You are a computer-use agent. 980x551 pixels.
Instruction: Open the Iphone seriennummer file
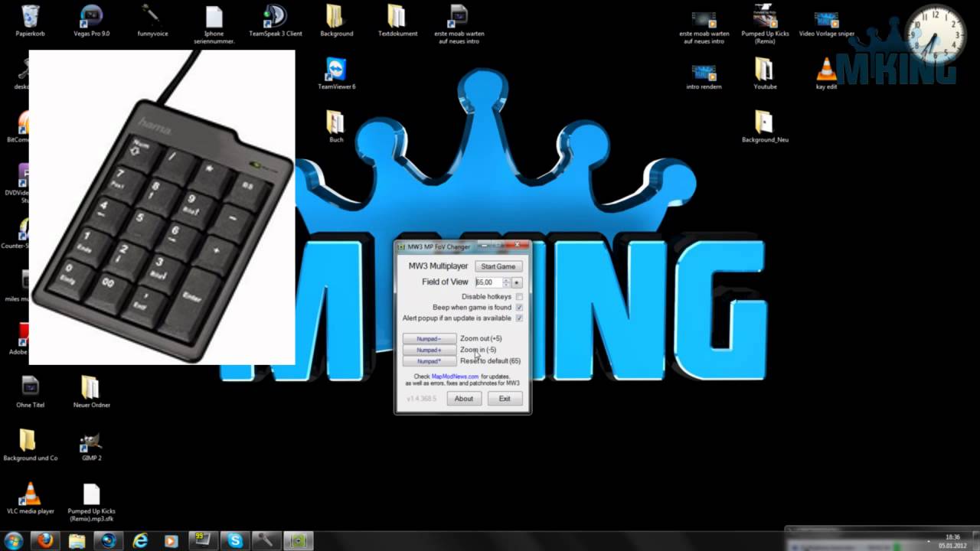[214, 24]
